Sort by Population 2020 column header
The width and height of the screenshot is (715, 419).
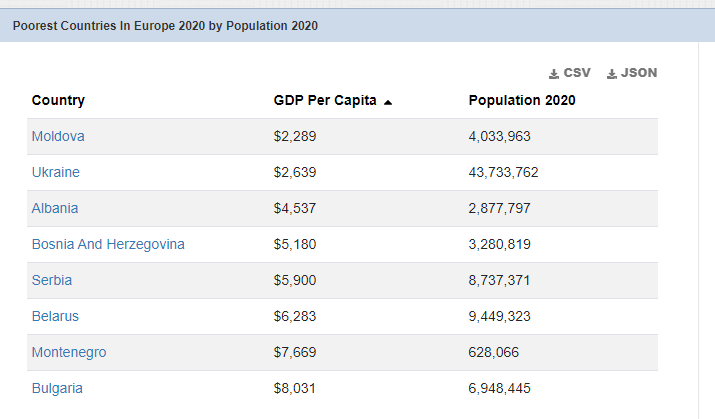point(522,100)
